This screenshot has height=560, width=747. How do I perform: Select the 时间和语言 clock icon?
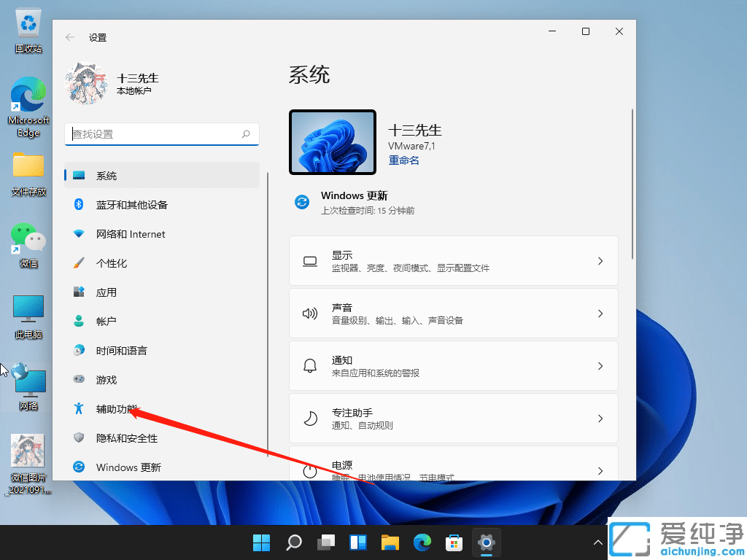coord(79,350)
